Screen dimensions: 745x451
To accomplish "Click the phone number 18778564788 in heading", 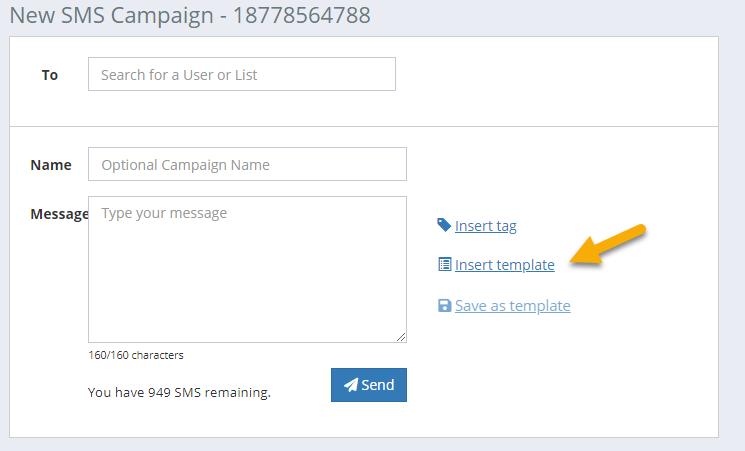I will [301, 15].
